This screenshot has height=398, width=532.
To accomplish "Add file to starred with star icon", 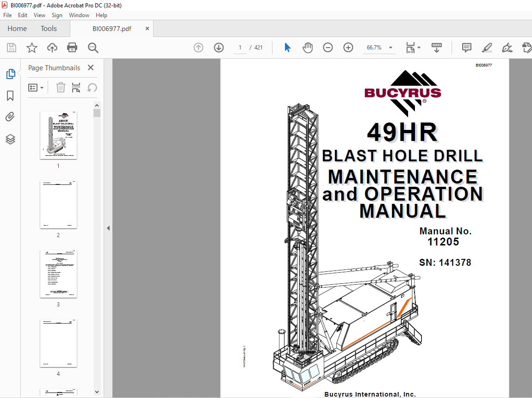I will point(32,48).
